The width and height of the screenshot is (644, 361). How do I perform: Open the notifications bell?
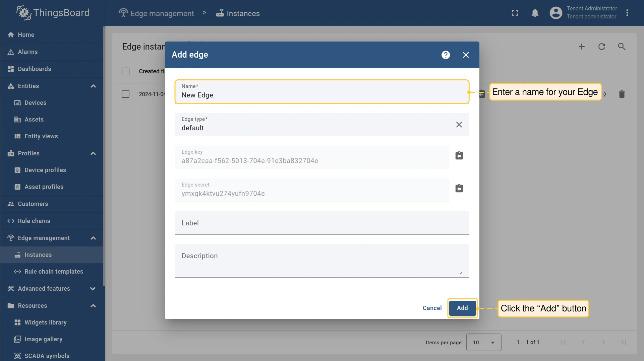535,13
